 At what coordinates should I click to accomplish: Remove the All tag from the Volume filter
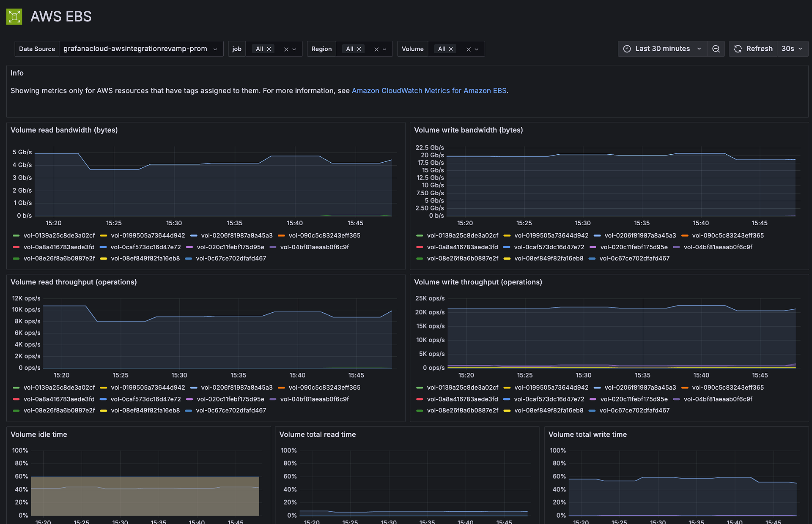[451, 49]
